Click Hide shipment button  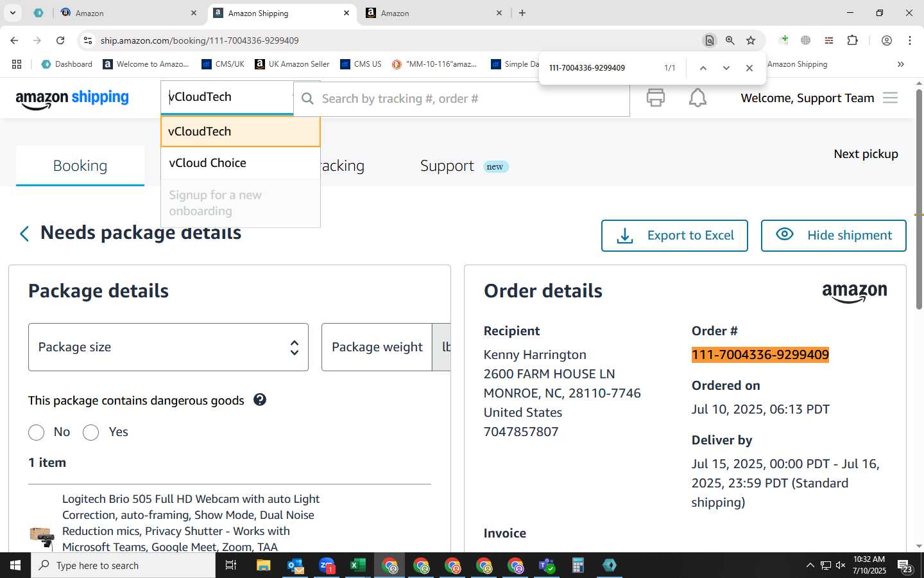pos(834,236)
